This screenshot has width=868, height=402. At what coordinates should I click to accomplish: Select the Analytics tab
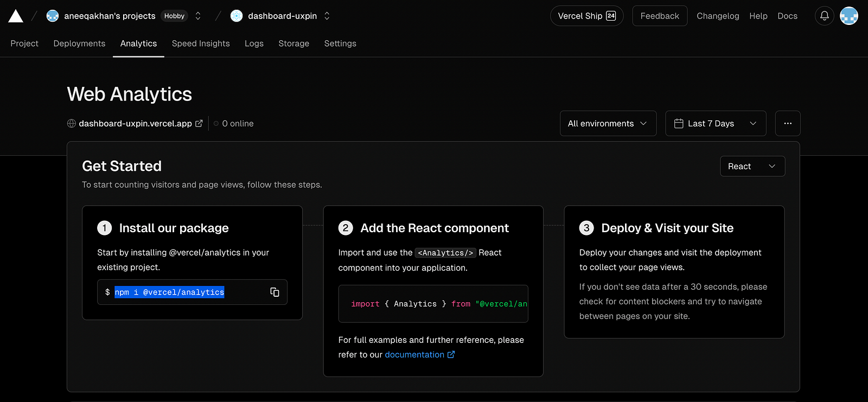(138, 43)
